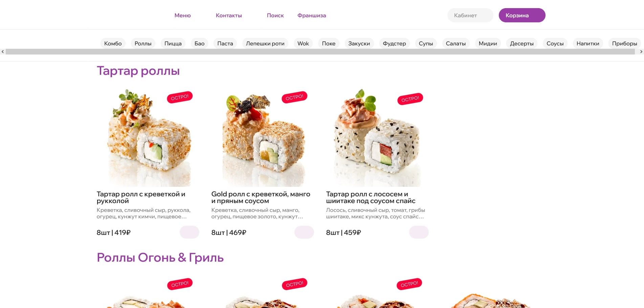Add Gold ролл с креветкой to cart
The image size is (644, 308).
[x=304, y=232]
